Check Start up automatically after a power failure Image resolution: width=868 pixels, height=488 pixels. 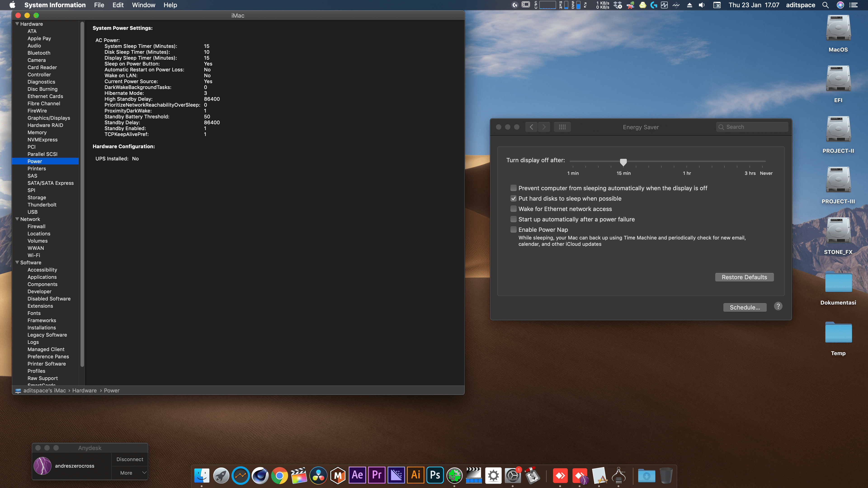514,219
